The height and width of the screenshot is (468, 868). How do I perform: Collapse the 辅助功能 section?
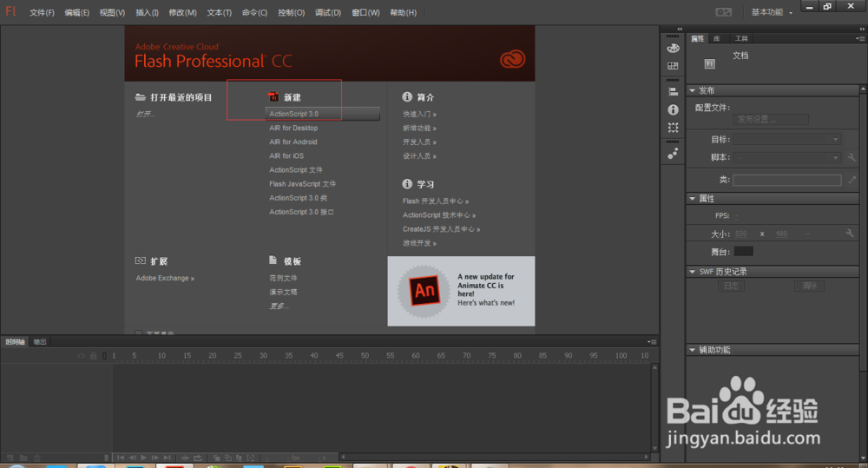click(692, 349)
